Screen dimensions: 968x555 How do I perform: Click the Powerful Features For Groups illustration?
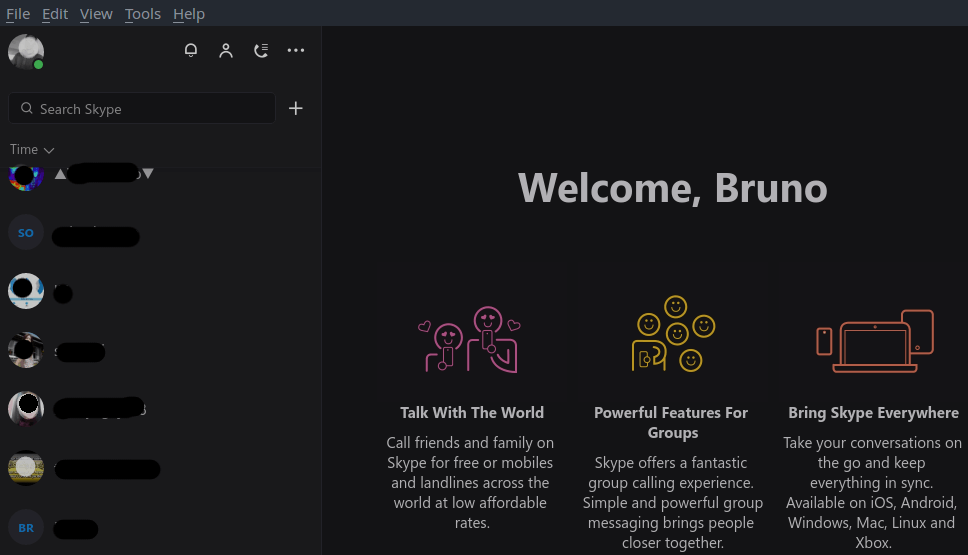(673, 334)
